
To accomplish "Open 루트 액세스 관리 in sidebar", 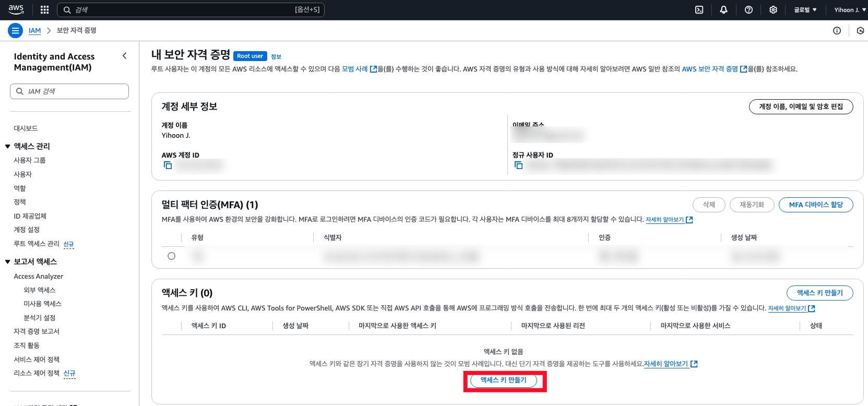I will (37, 244).
